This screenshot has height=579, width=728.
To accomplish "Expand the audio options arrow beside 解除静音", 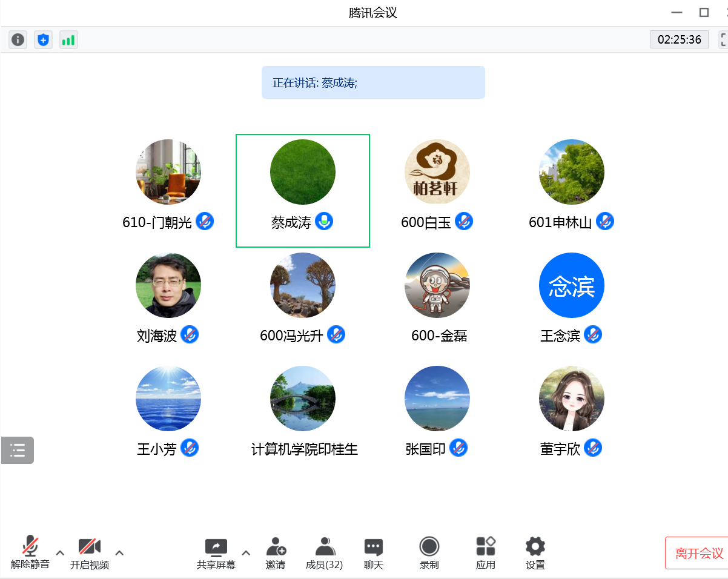I will point(60,552).
